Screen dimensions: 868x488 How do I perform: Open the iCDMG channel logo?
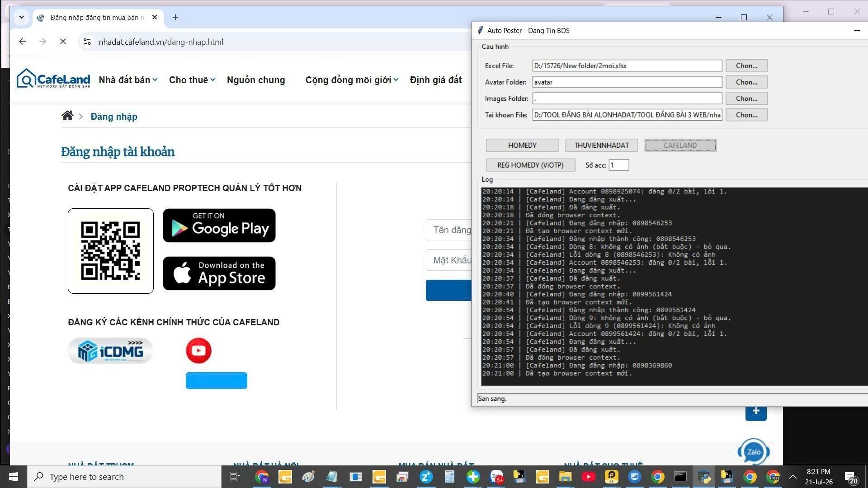point(110,351)
